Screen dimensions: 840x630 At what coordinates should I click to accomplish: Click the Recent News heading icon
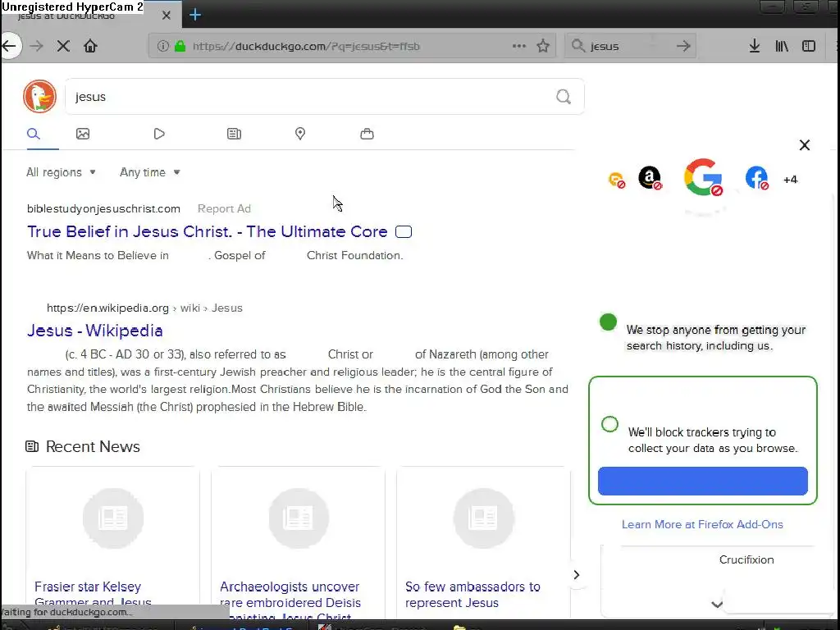pyautogui.click(x=32, y=446)
